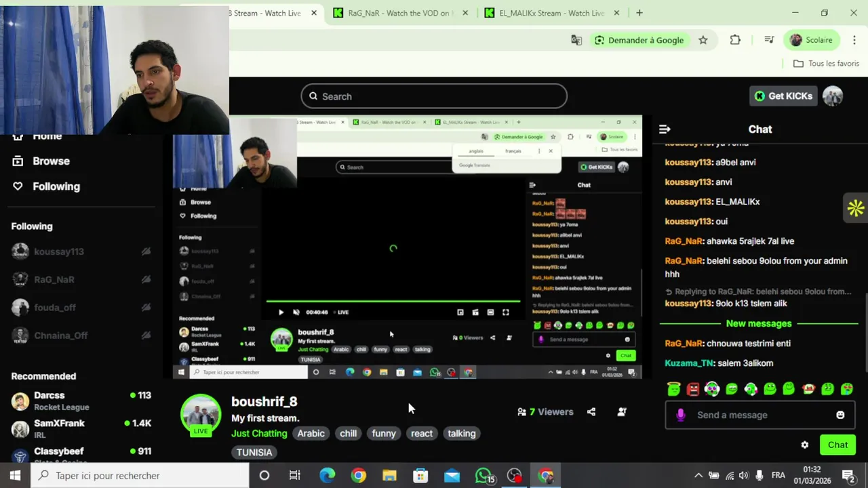Open the Scolaire profile menu

point(812,40)
